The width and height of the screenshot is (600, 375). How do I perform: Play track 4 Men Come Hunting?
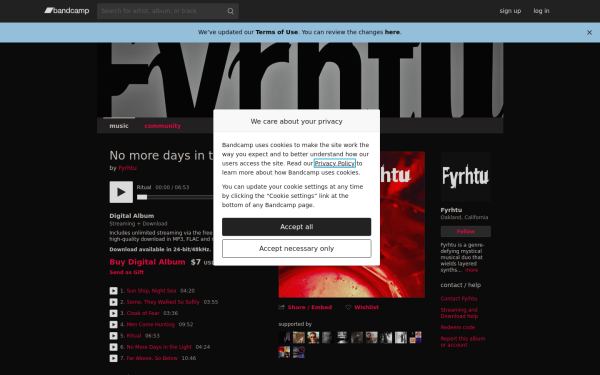pos(113,324)
